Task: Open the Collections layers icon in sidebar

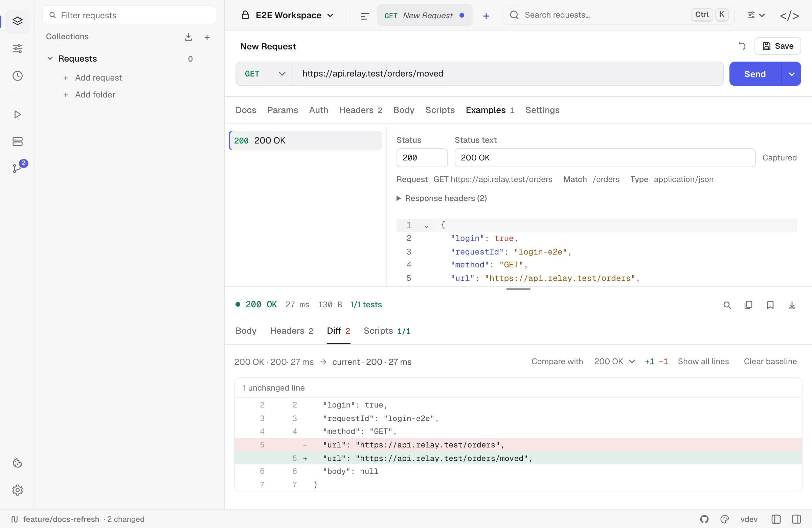Action: tap(17, 21)
